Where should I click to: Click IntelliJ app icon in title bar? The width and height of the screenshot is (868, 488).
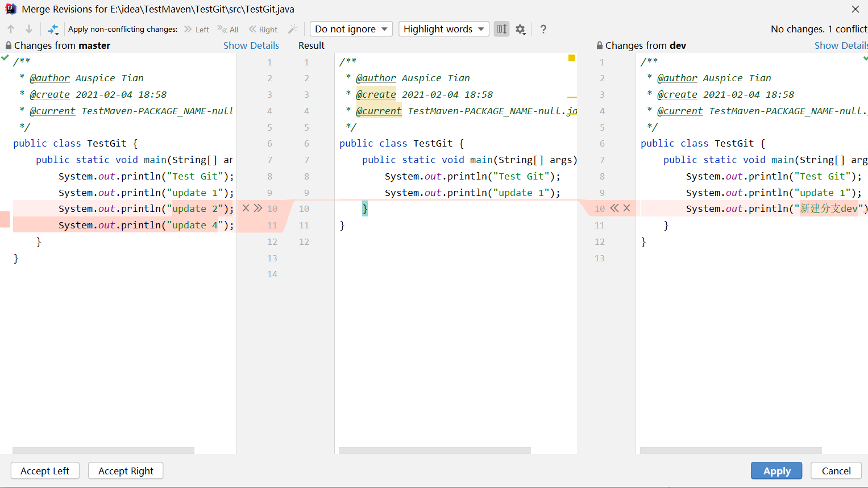pyautogui.click(x=11, y=9)
